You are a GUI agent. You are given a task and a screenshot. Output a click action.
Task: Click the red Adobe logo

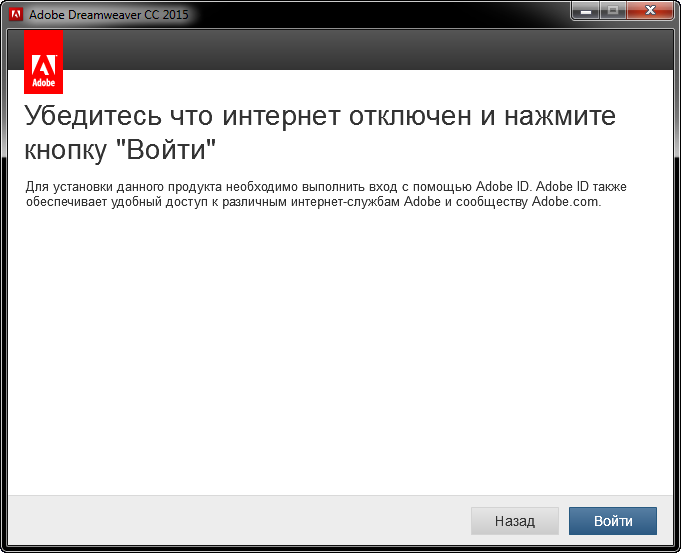pyautogui.click(x=43, y=62)
